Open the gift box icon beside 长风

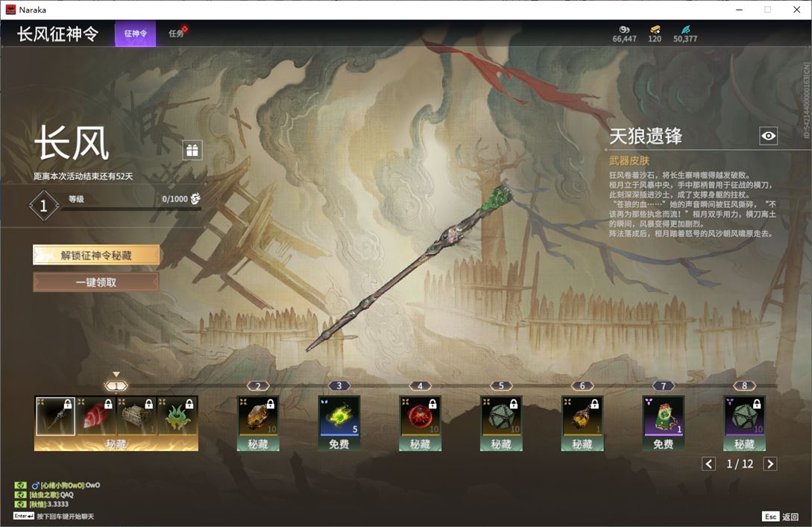tap(192, 150)
